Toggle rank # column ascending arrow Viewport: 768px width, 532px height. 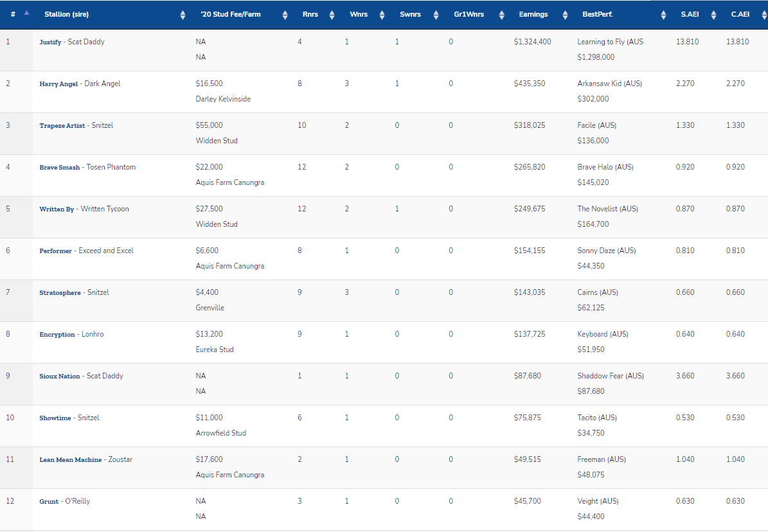[26, 13]
